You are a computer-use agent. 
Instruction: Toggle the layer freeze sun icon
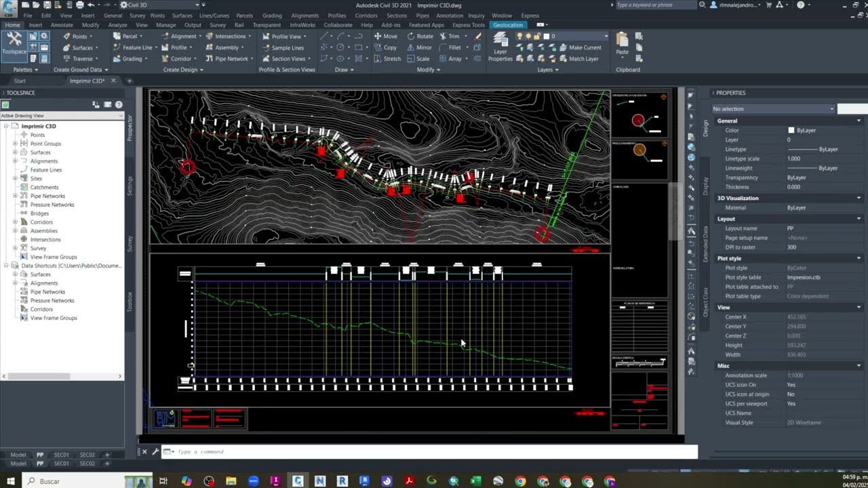click(528, 36)
